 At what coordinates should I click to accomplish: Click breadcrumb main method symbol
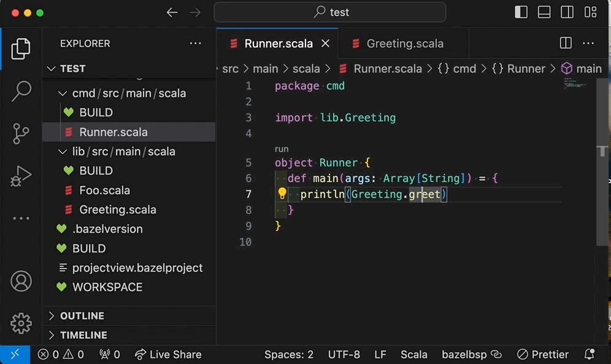[582, 69]
